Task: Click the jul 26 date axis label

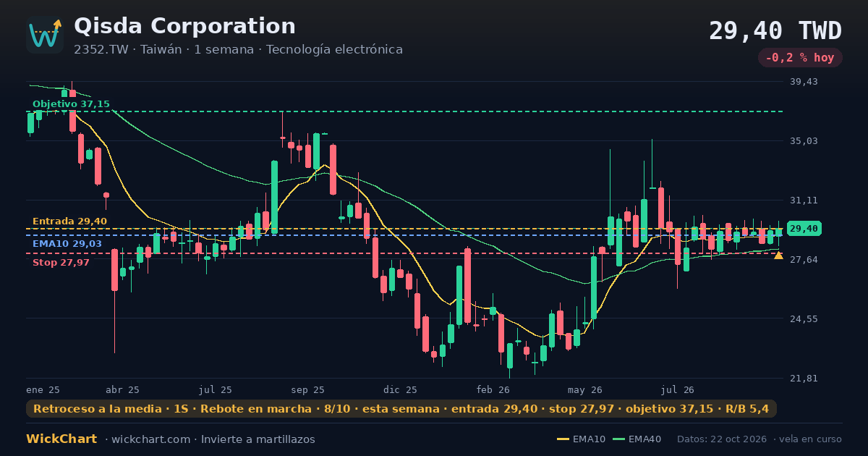Action: click(x=678, y=389)
